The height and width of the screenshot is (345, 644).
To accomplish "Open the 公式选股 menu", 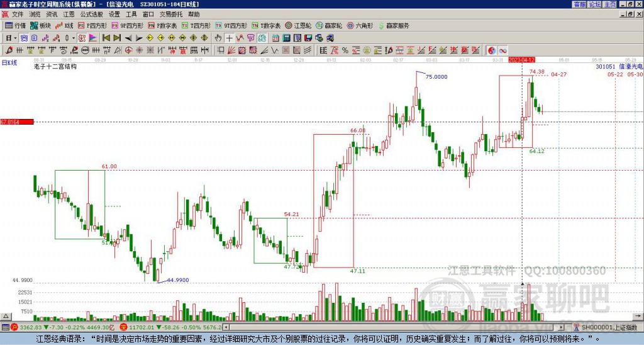I will tap(92, 14).
